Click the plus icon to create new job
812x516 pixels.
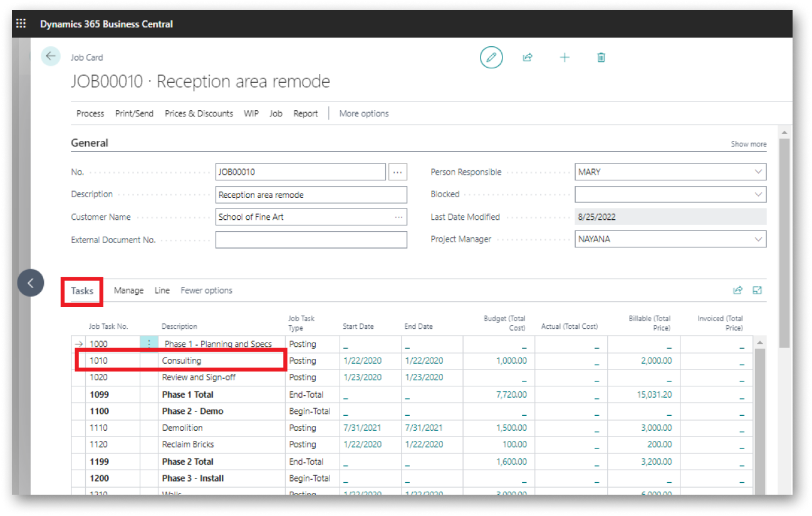565,58
